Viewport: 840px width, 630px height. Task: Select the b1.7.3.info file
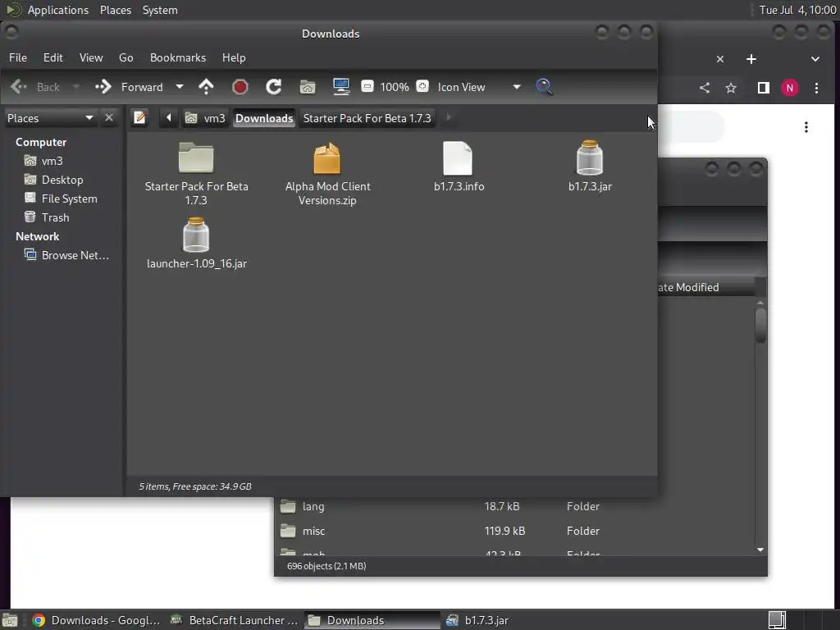coord(459,167)
